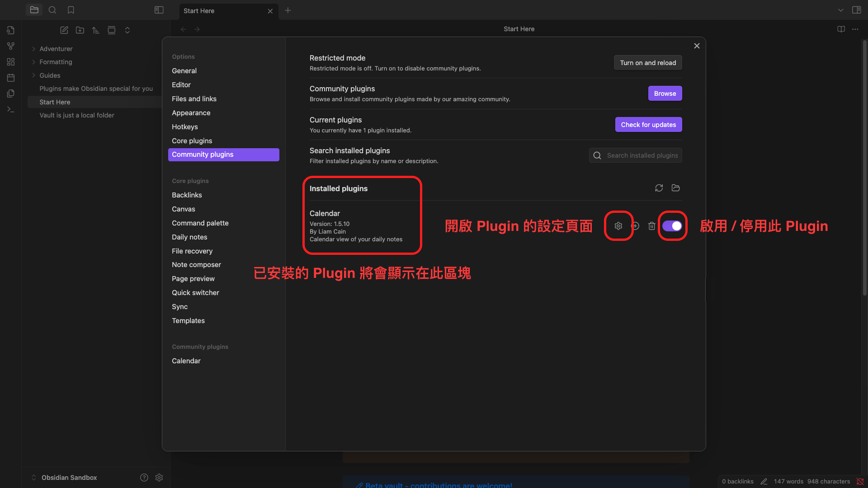This screenshot has width=868, height=488.
Task: Navigate back arrow in note header
Action: pyautogui.click(x=184, y=29)
